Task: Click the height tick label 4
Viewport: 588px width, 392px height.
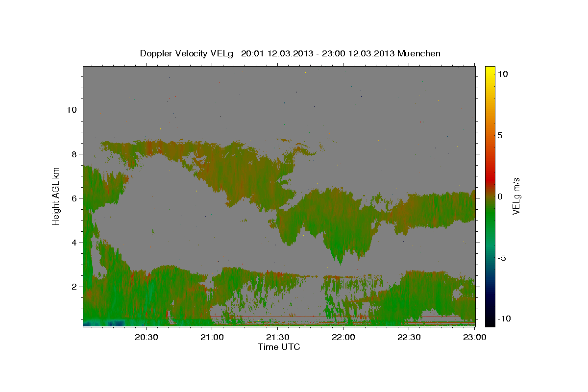Action: click(74, 243)
